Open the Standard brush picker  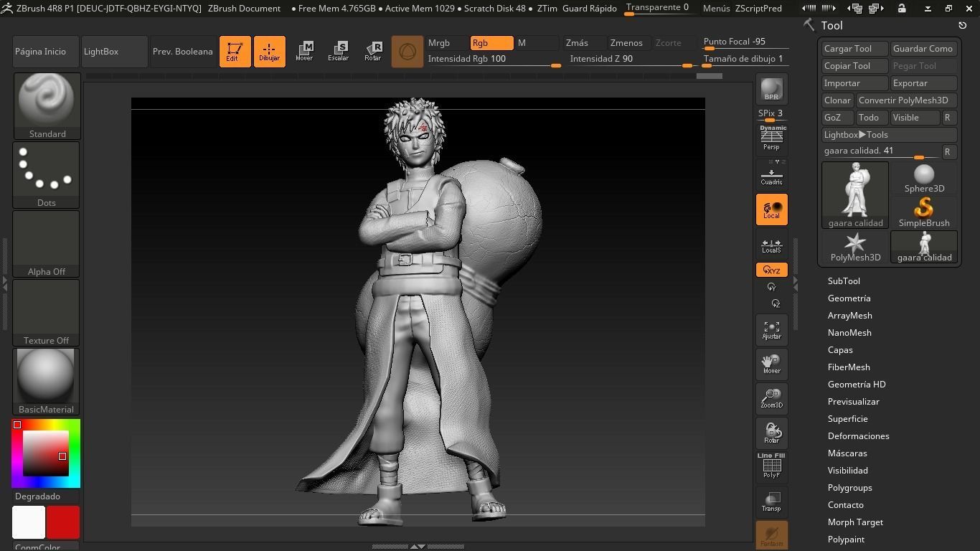click(46, 105)
